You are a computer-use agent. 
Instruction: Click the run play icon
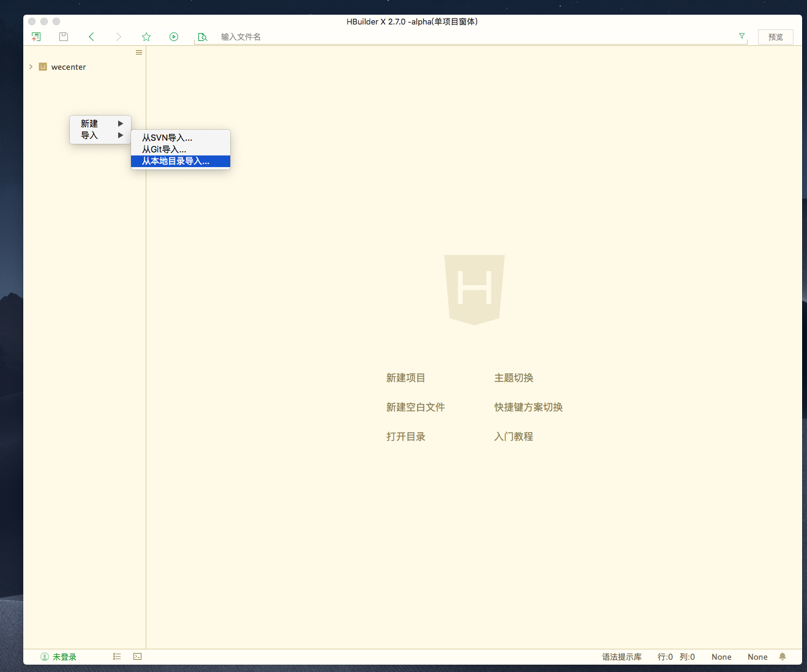pos(174,37)
